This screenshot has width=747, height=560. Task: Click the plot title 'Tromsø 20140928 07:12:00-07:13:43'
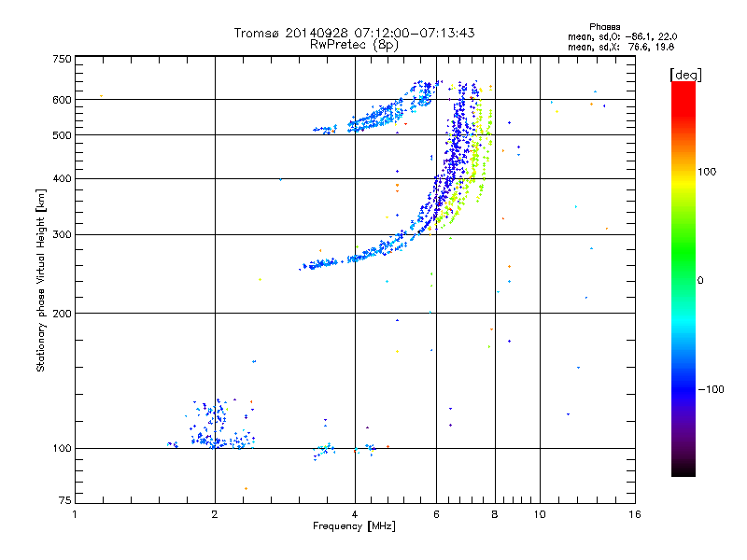point(354,33)
